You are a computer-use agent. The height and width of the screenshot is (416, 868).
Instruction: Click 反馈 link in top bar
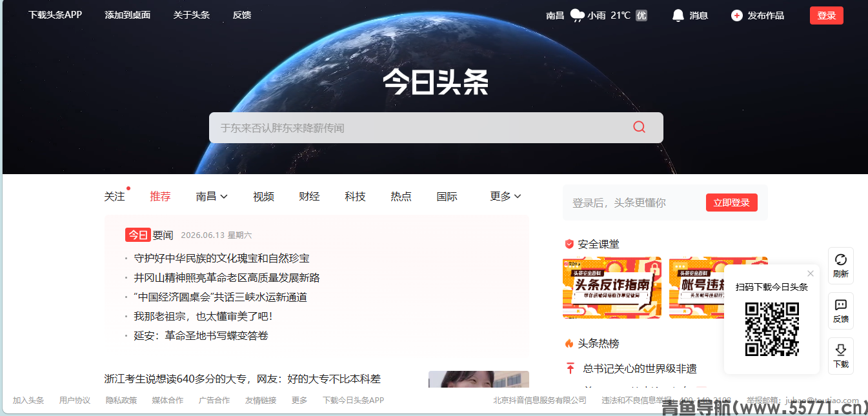coord(242,15)
